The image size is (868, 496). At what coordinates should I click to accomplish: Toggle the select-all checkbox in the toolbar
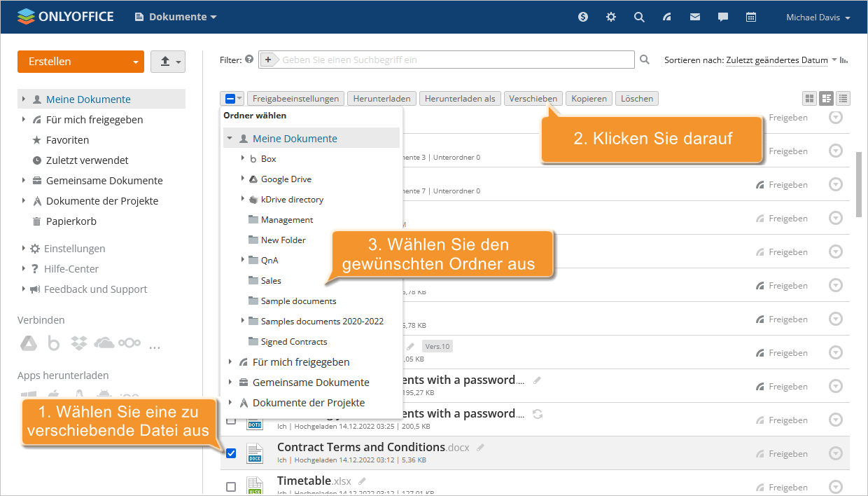pos(230,99)
